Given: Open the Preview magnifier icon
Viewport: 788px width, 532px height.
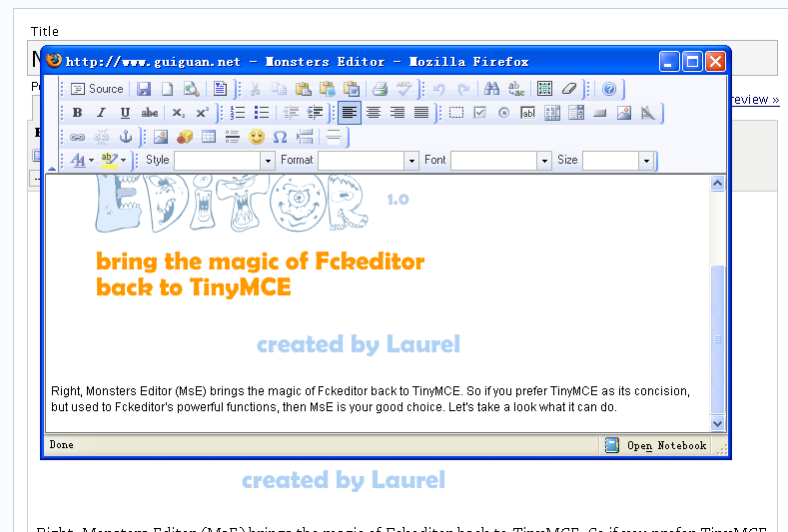Looking at the screenshot, I should pyautogui.click(x=191, y=89).
